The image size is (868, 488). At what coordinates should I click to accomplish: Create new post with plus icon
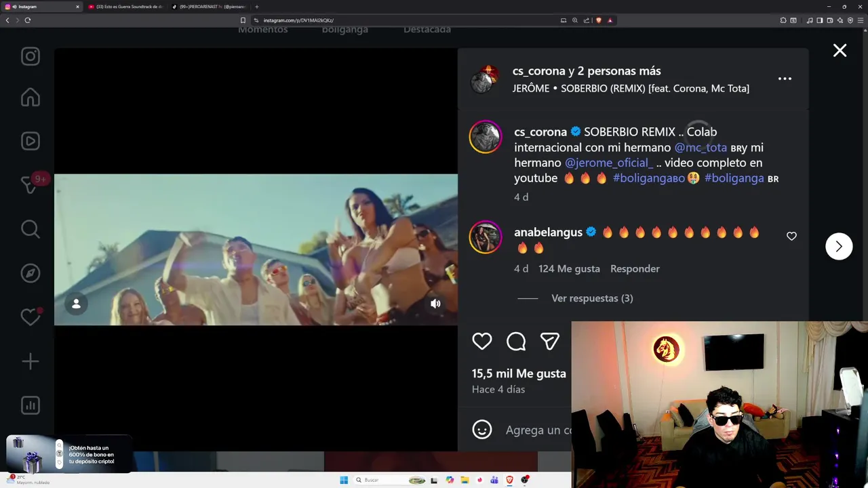[x=30, y=361]
